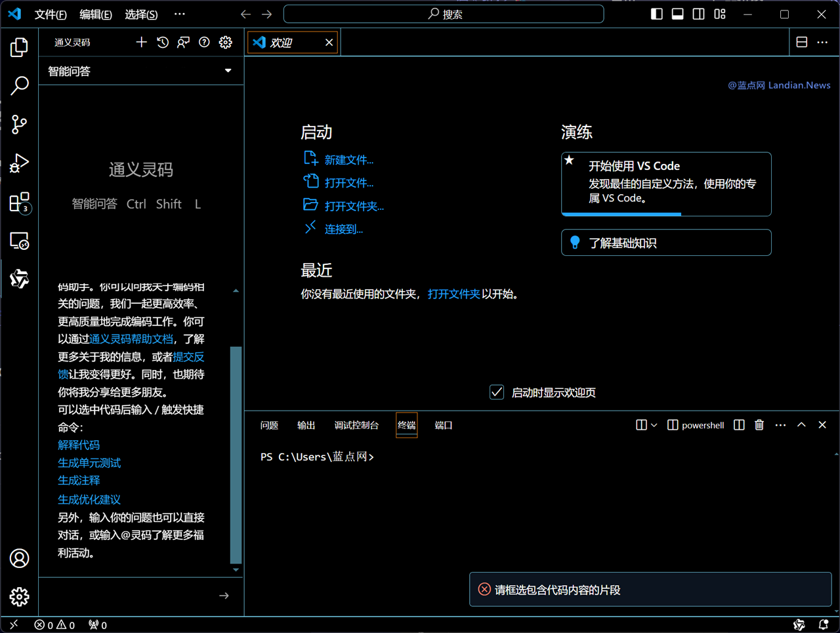Open the Remote Explorer view

[20, 241]
